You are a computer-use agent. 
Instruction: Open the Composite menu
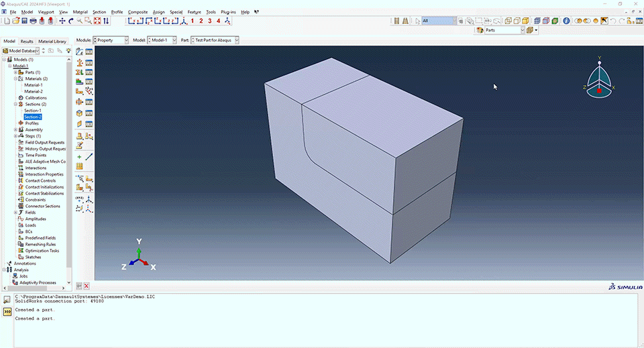click(x=138, y=12)
